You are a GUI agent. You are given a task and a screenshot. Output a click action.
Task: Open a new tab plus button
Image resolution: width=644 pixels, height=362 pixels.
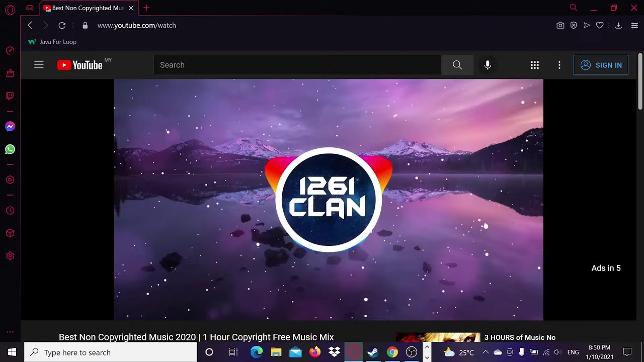point(146,8)
